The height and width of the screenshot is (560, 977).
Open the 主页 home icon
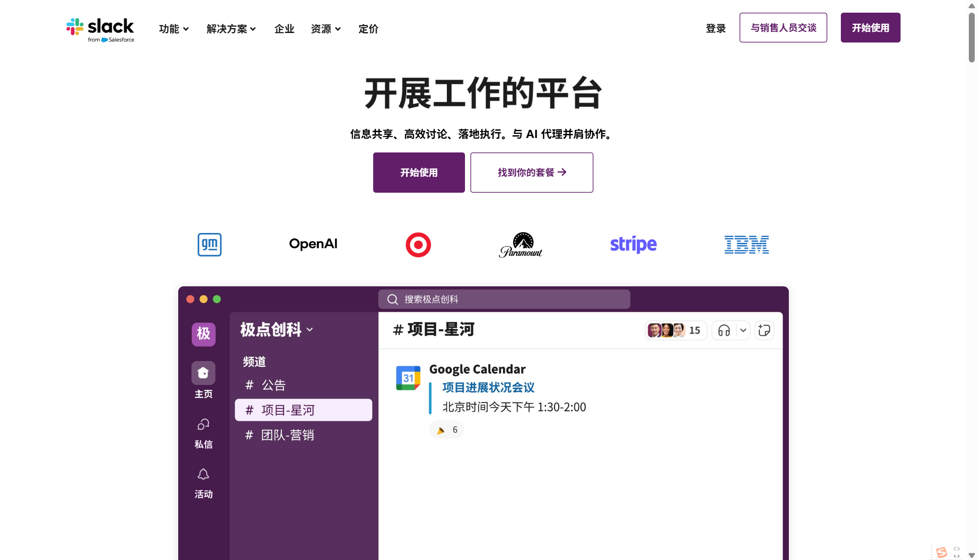(x=203, y=373)
